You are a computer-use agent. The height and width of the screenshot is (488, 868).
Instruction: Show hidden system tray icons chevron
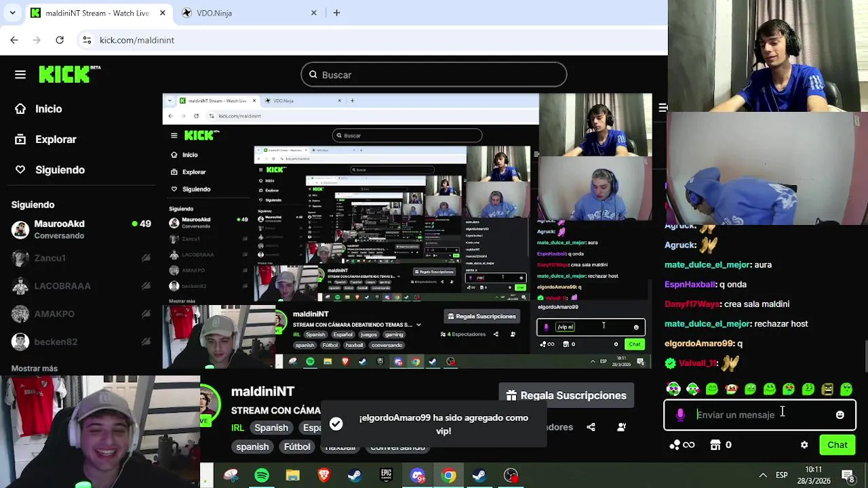(763, 476)
